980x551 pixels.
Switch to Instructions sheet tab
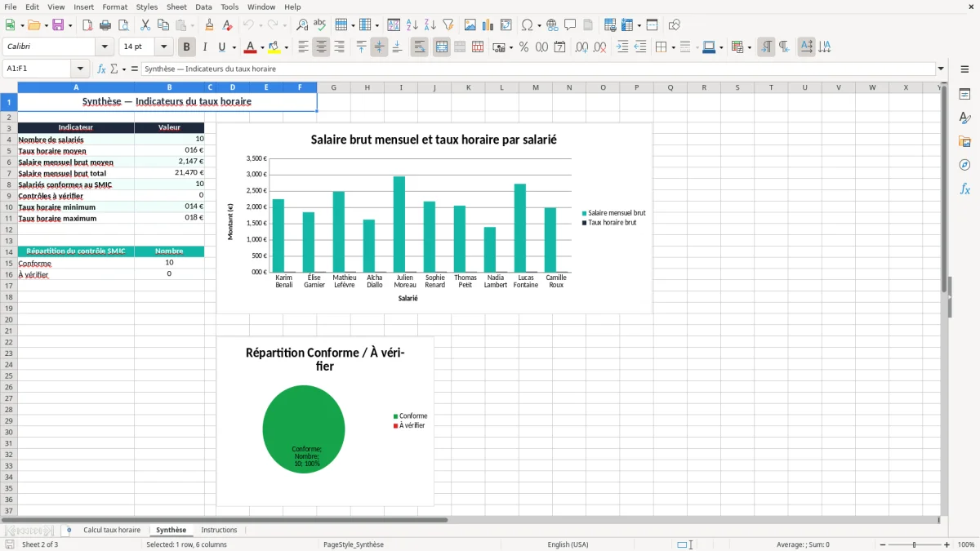tap(219, 531)
